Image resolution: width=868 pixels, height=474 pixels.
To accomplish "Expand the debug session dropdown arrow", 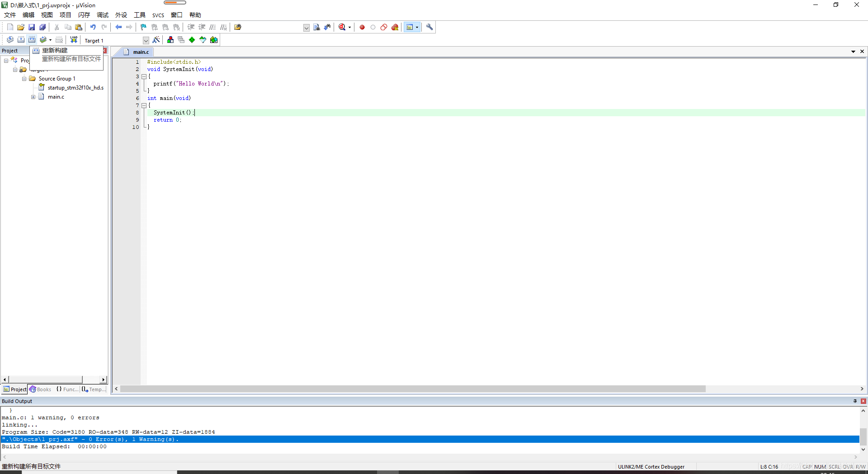I will tap(349, 27).
